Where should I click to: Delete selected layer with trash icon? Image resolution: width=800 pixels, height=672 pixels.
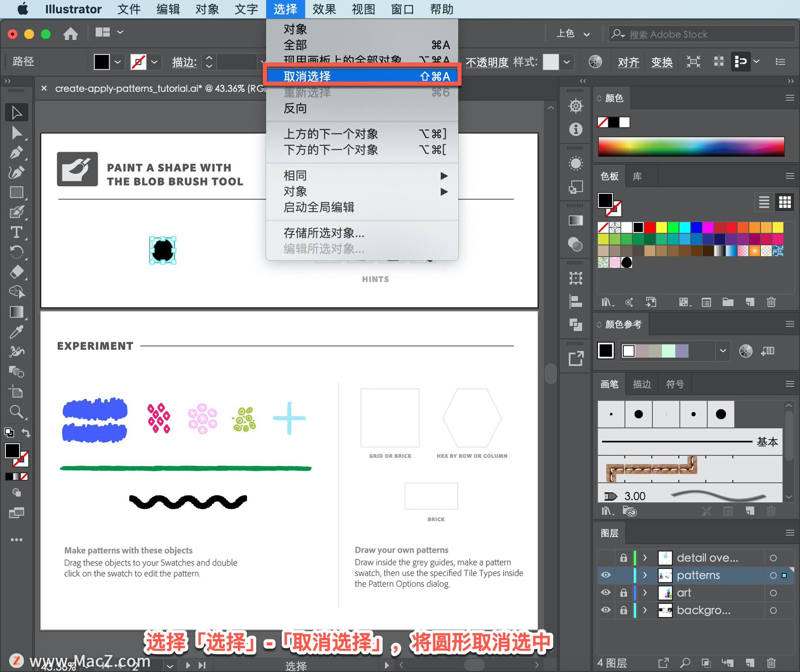point(771,662)
